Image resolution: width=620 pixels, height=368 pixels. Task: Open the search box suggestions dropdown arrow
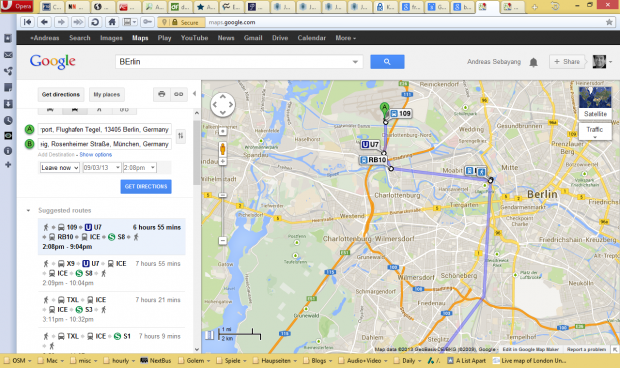coord(355,62)
